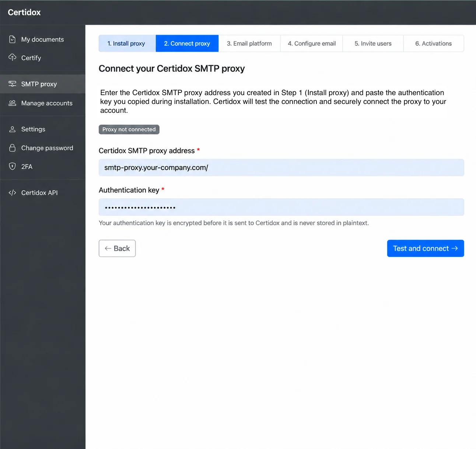
Task: Click the Authentication key field label
Action: (129, 190)
